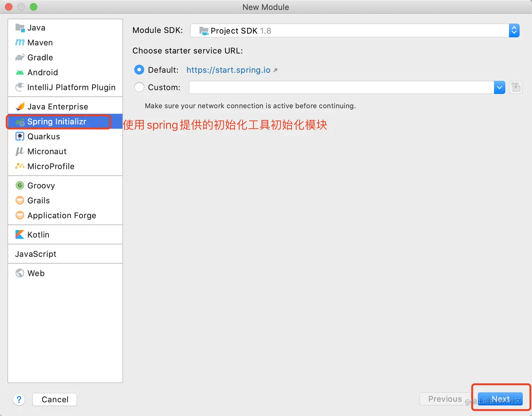532x416 pixels.
Task: Click the Grails icon
Action: 20,200
